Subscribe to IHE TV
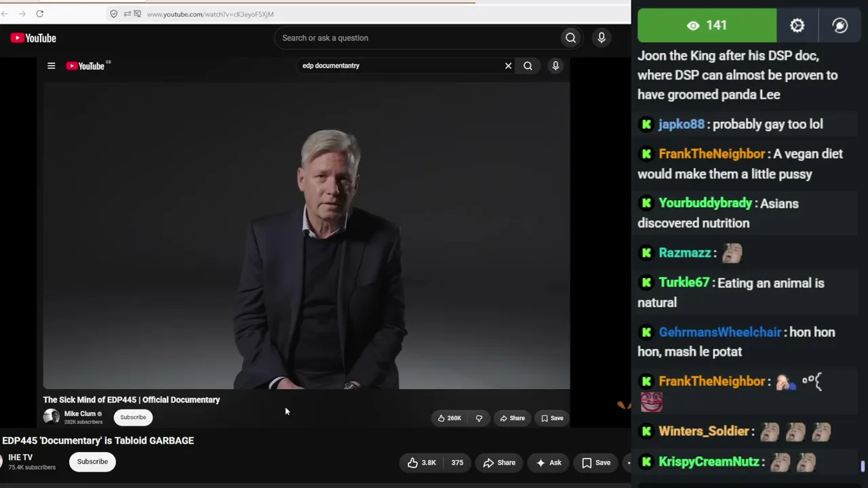The width and height of the screenshot is (868, 488). [x=92, y=462]
